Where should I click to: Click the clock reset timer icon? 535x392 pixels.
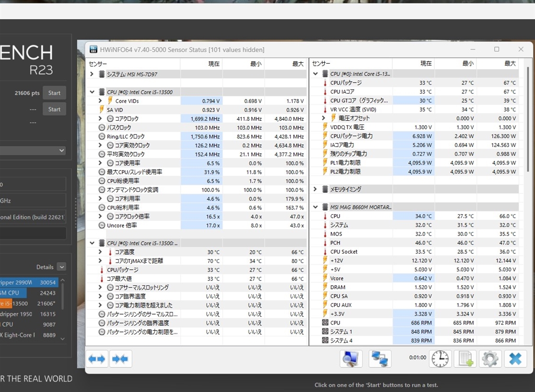(440, 359)
